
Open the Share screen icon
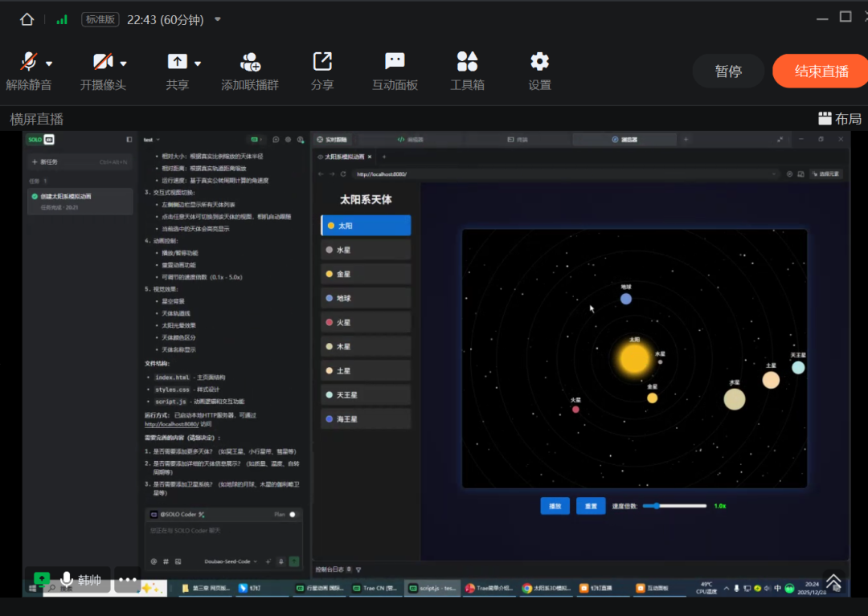coord(177,62)
